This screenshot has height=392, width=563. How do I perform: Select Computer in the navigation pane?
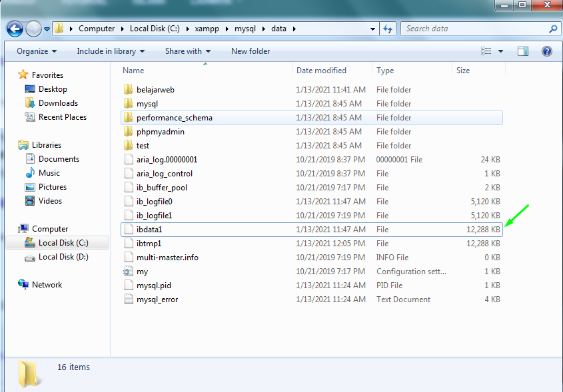click(50, 229)
